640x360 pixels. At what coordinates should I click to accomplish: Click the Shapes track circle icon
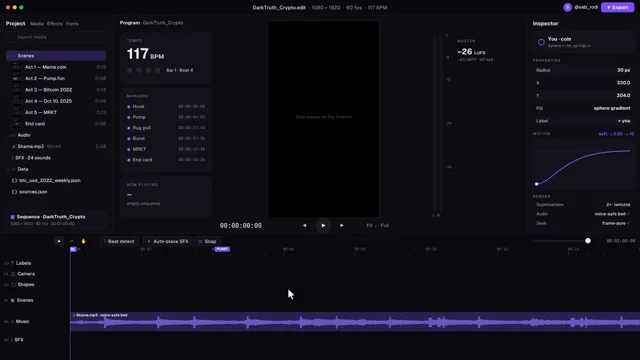pyautogui.click(x=13, y=284)
